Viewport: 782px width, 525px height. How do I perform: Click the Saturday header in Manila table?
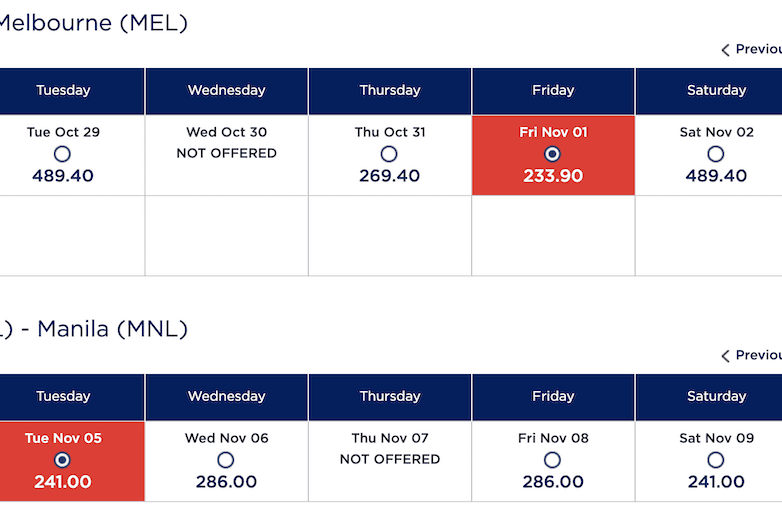(x=716, y=397)
